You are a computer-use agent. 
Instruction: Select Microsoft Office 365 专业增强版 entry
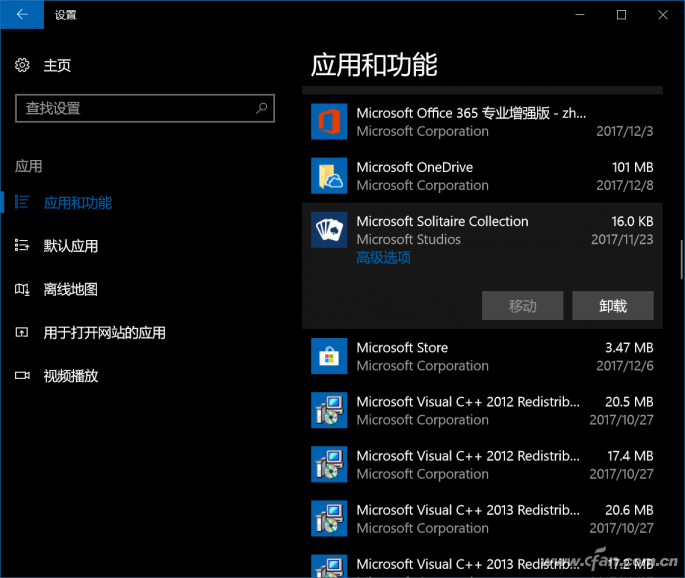(x=482, y=121)
